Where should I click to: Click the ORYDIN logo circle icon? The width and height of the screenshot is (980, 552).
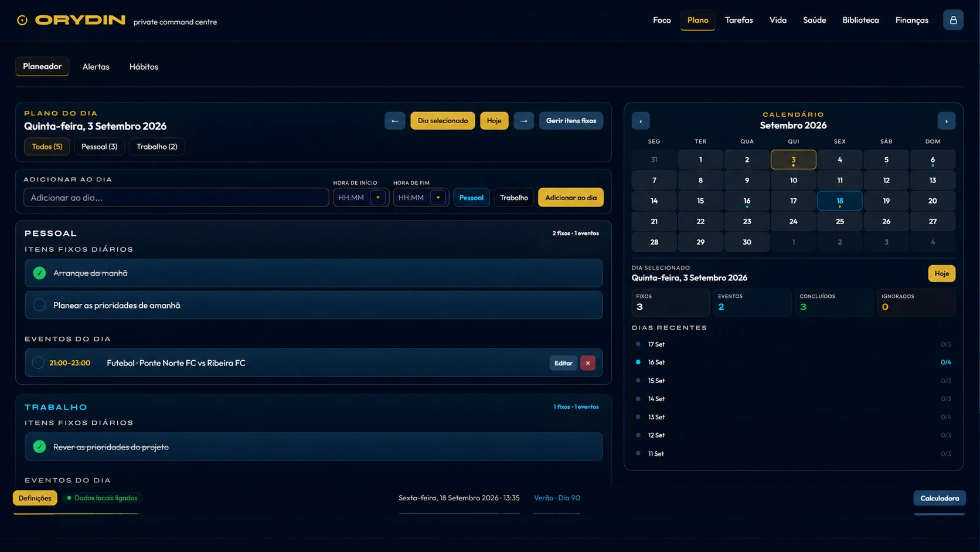[22, 21]
